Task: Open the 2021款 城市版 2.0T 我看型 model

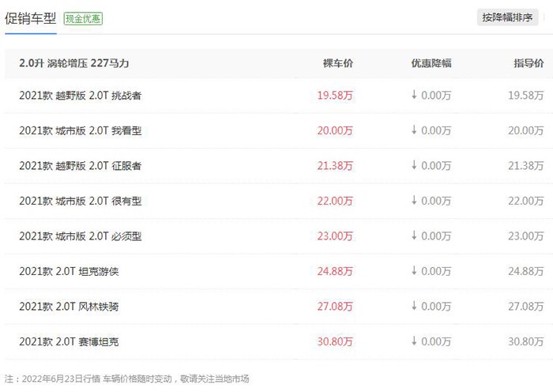Action: pyautogui.click(x=81, y=130)
